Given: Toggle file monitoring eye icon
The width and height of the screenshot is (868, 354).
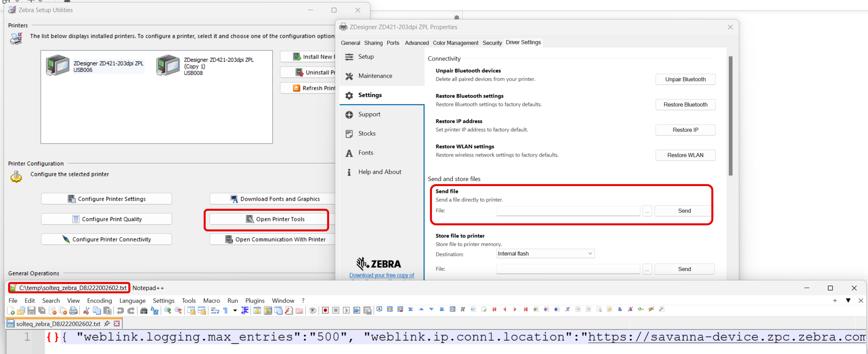Looking at the screenshot, I should click(313, 311).
